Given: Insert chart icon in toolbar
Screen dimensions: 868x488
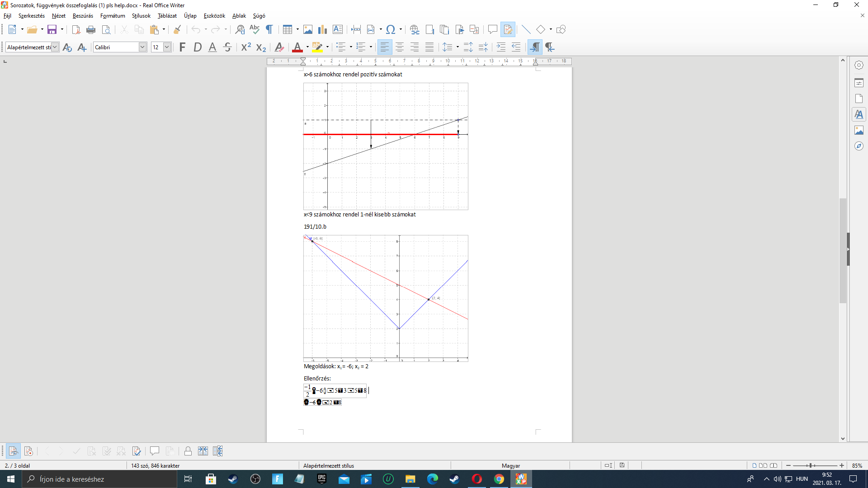Looking at the screenshot, I should (x=322, y=30).
